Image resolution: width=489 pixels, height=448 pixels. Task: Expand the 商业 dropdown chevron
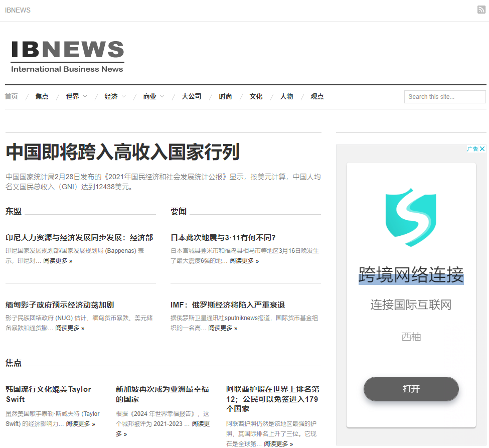pos(162,96)
